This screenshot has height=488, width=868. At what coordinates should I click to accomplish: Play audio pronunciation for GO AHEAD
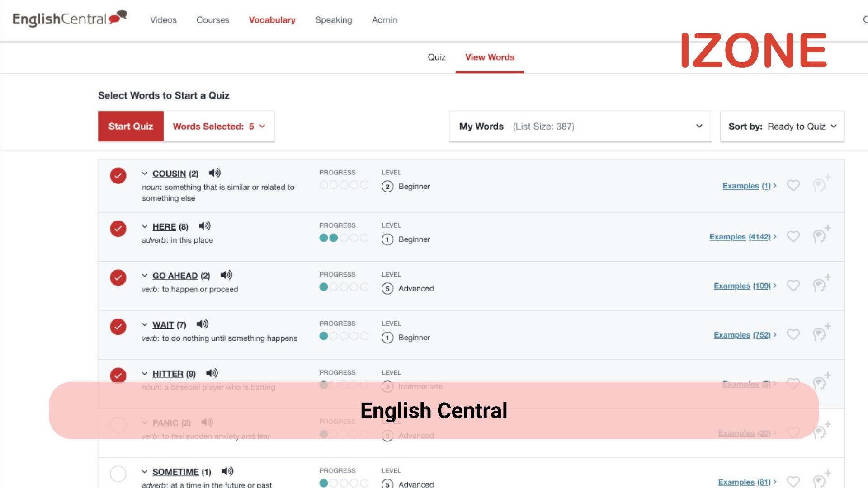(226, 275)
